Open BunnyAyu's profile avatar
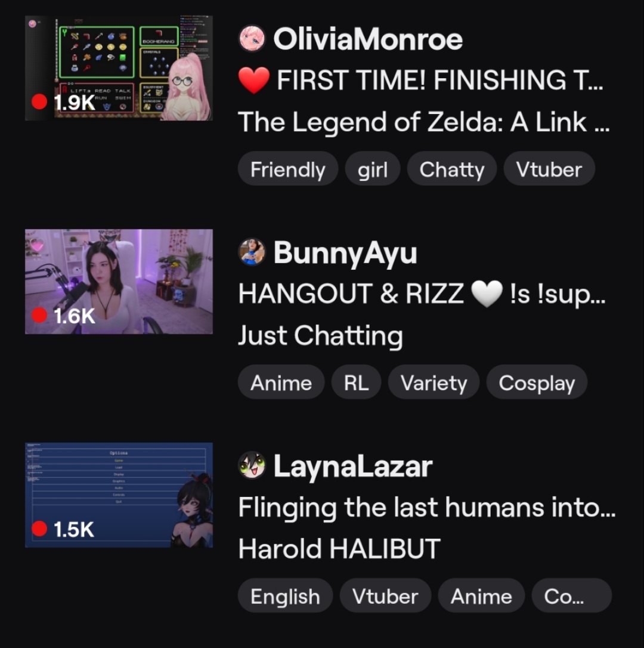 pos(252,252)
